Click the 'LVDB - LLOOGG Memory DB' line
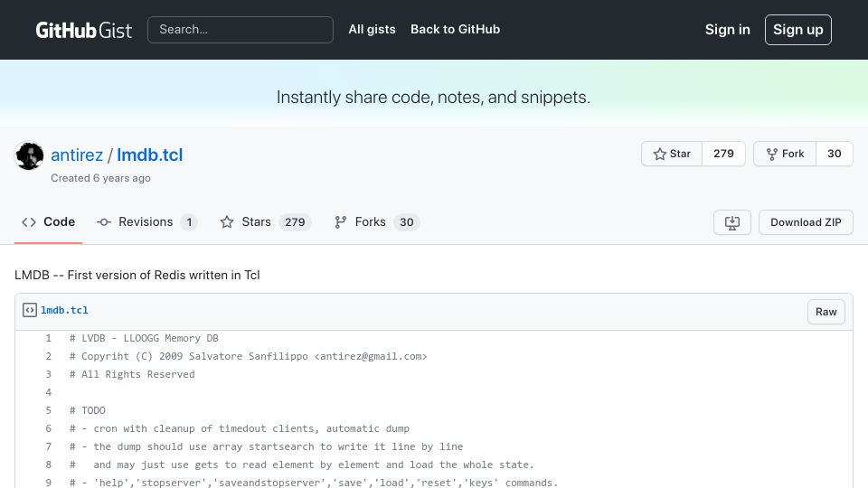This screenshot has height=488, width=868. [144, 338]
